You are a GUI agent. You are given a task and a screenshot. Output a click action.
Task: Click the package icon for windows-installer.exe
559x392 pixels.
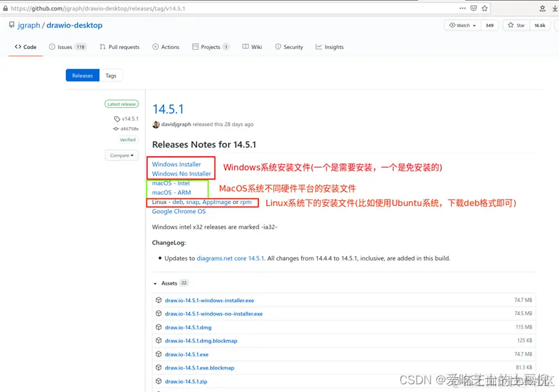[x=158, y=300]
